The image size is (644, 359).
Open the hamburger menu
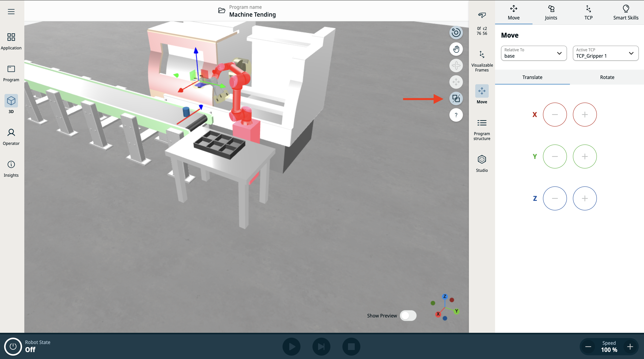point(11,11)
